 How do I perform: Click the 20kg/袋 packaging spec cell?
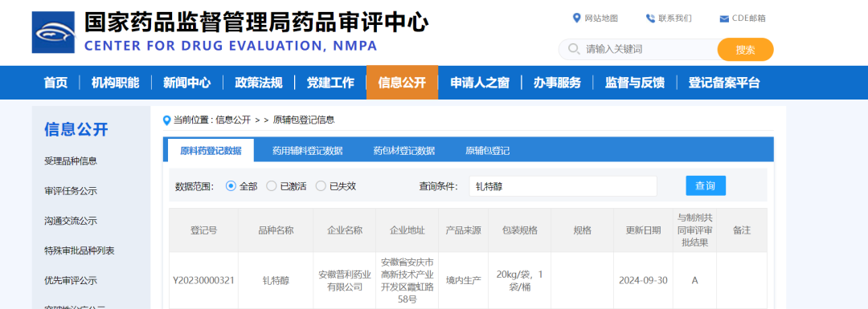tap(520, 280)
